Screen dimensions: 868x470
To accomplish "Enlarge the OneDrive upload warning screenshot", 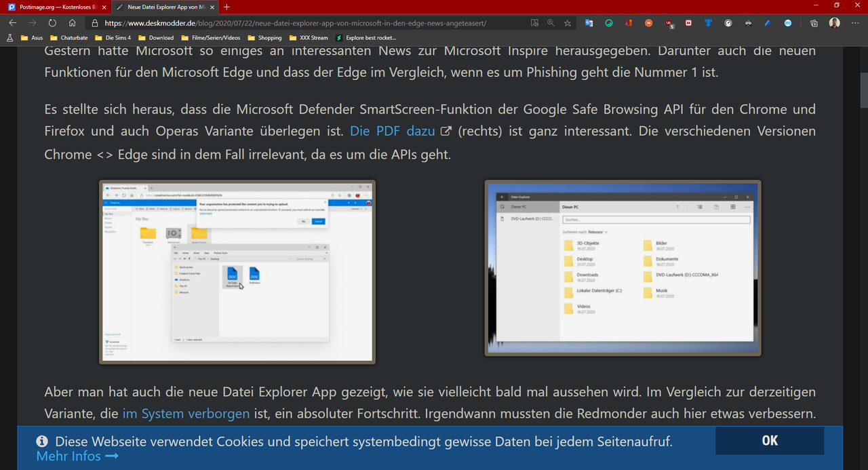I will pyautogui.click(x=237, y=272).
